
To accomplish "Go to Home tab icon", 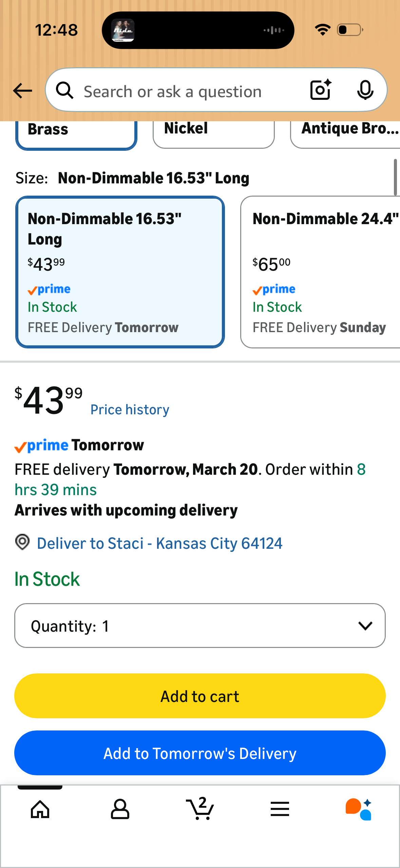I will (x=40, y=809).
